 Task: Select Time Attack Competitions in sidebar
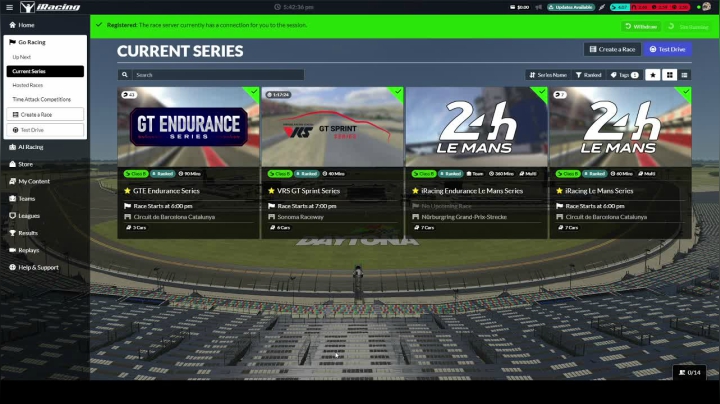41,99
